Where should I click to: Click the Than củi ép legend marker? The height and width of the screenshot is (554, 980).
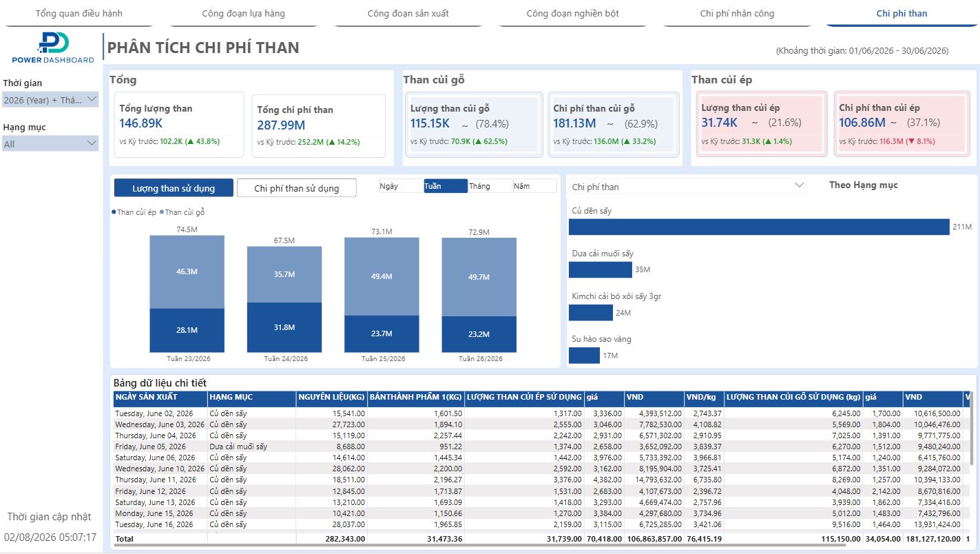coord(114,212)
